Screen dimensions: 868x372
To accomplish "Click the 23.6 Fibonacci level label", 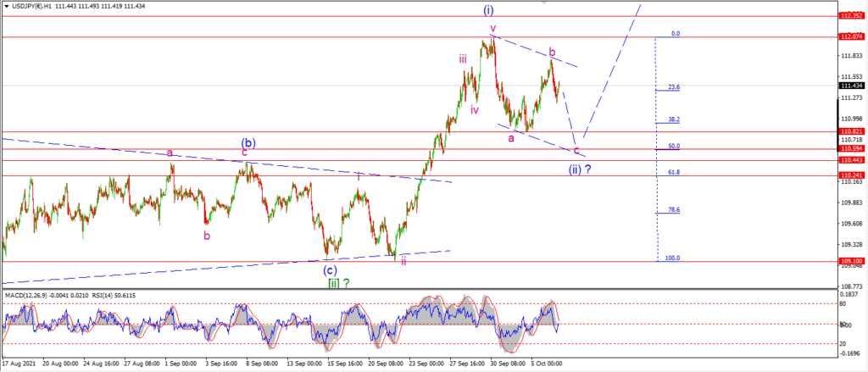I will (674, 87).
